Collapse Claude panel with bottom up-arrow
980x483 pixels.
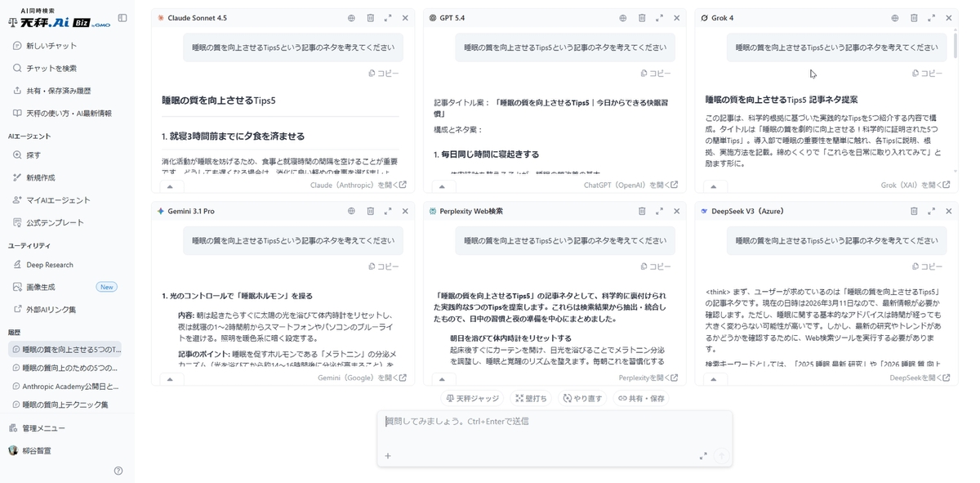pyautogui.click(x=170, y=186)
